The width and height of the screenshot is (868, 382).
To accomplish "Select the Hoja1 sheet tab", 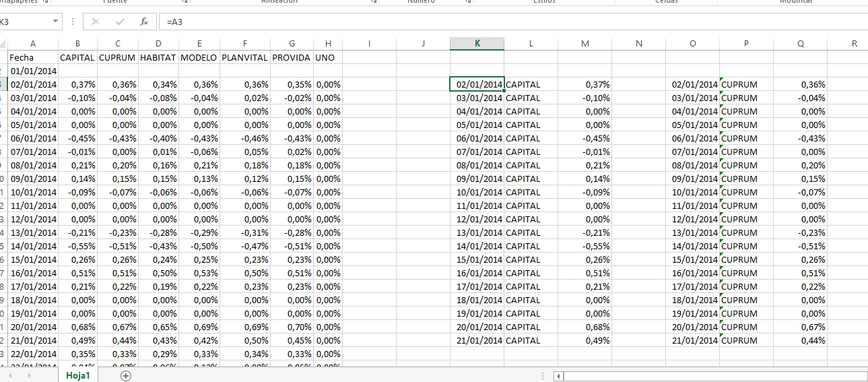I will pos(78,375).
